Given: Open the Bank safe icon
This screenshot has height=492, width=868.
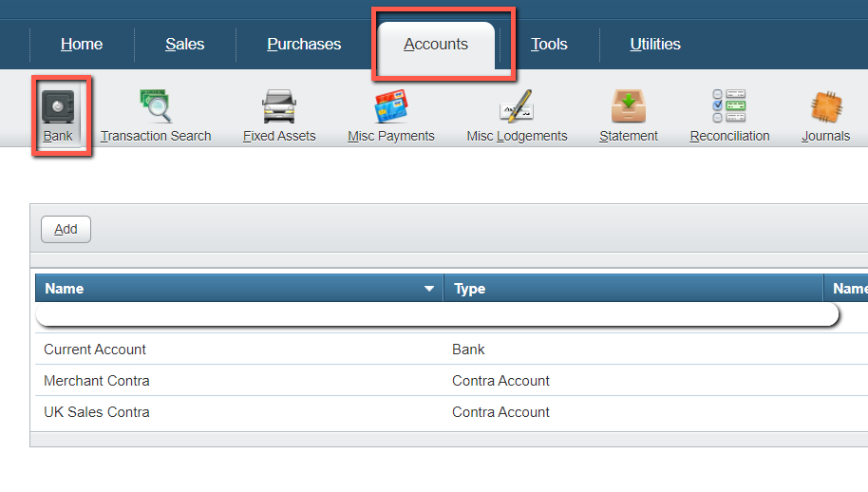Looking at the screenshot, I should [x=58, y=107].
